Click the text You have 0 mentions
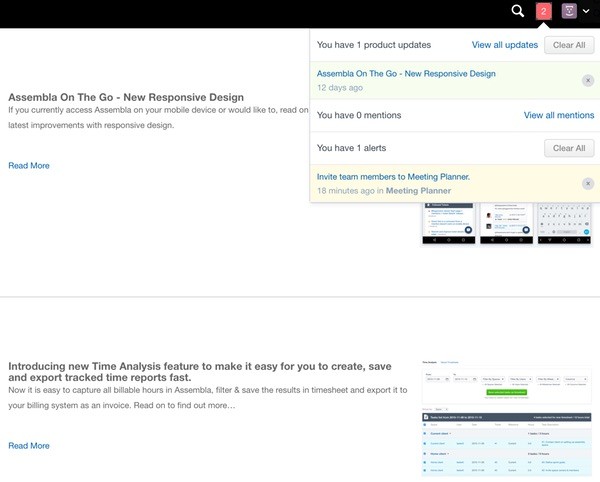The image size is (600, 482). tap(359, 115)
